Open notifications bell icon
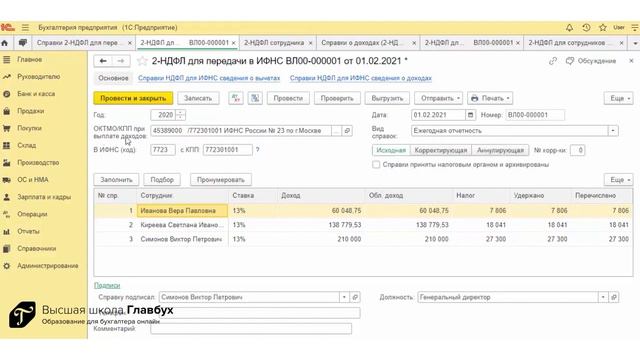The width and height of the screenshot is (640, 360). [569, 27]
